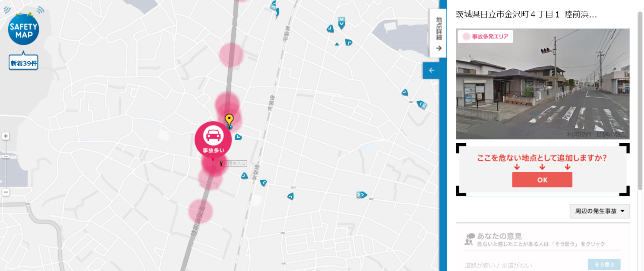Click the 事故多発エリア label badge

point(485,37)
